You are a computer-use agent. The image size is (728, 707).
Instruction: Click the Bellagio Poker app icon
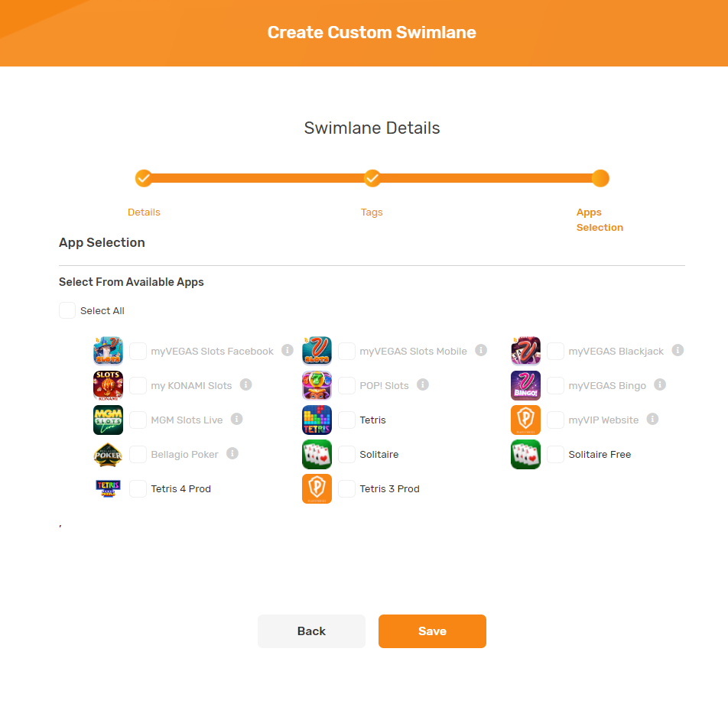point(108,454)
